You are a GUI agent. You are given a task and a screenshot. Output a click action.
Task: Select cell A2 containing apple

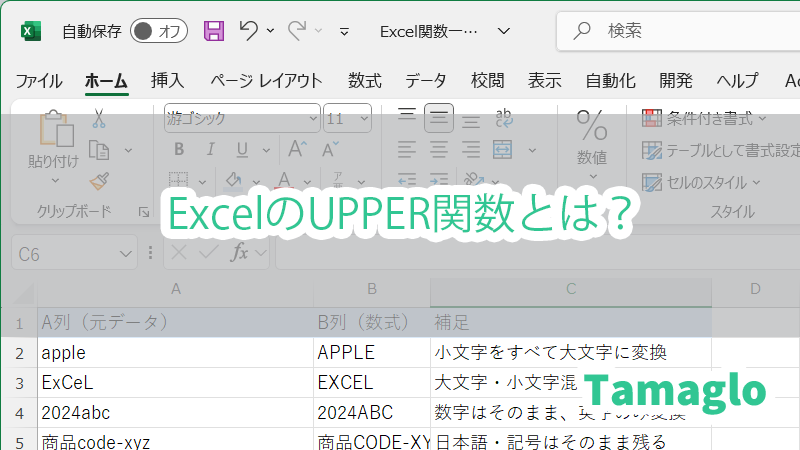pos(175,353)
